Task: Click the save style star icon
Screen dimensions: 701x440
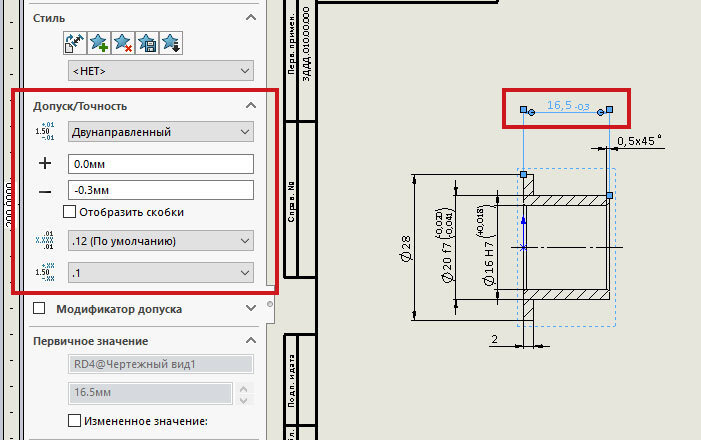Action: click(x=147, y=43)
